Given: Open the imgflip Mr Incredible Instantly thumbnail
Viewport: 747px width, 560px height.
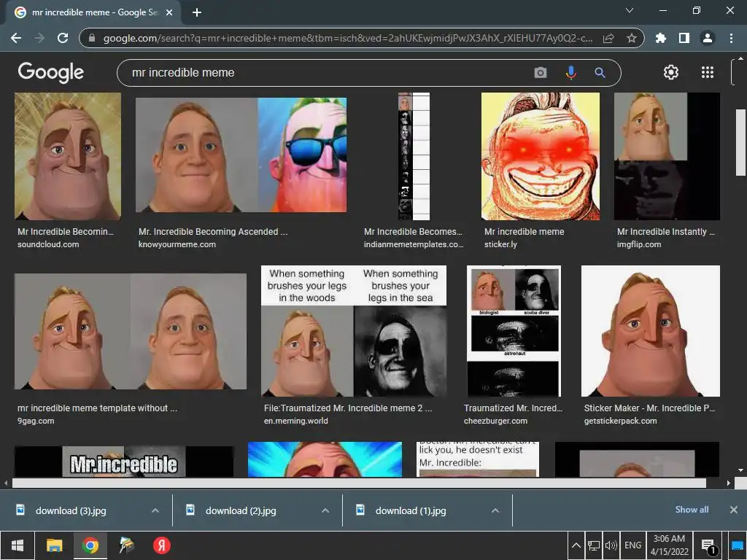Looking at the screenshot, I should pos(667,156).
